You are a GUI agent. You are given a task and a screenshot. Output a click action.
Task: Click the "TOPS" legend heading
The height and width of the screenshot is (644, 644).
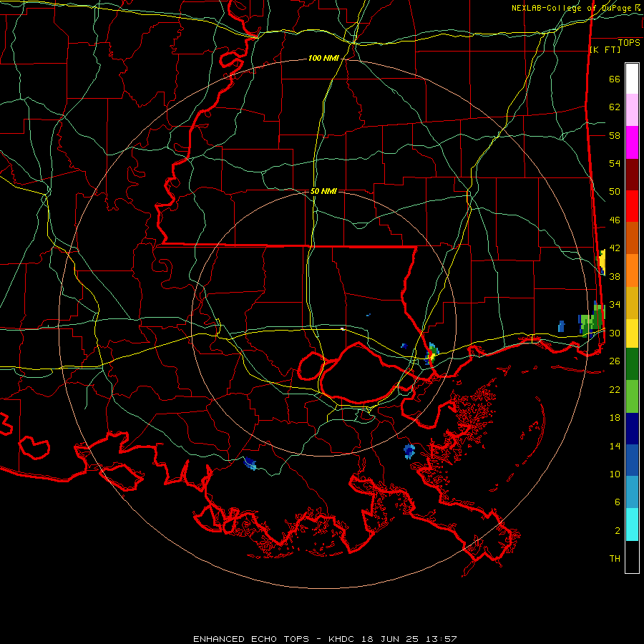click(629, 43)
